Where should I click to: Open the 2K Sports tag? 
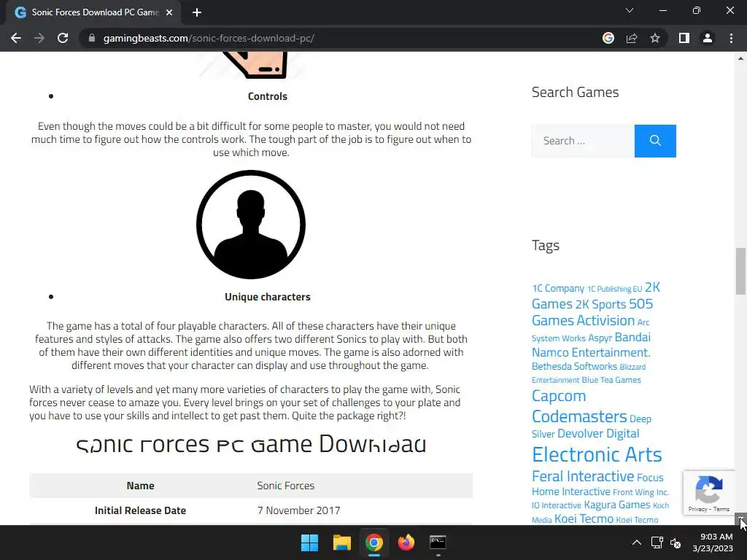600,304
